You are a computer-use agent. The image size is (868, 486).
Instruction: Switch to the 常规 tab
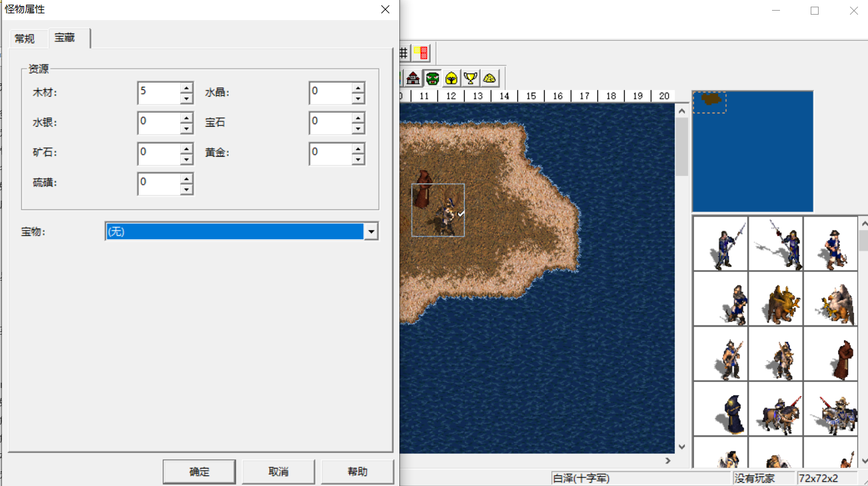point(25,39)
